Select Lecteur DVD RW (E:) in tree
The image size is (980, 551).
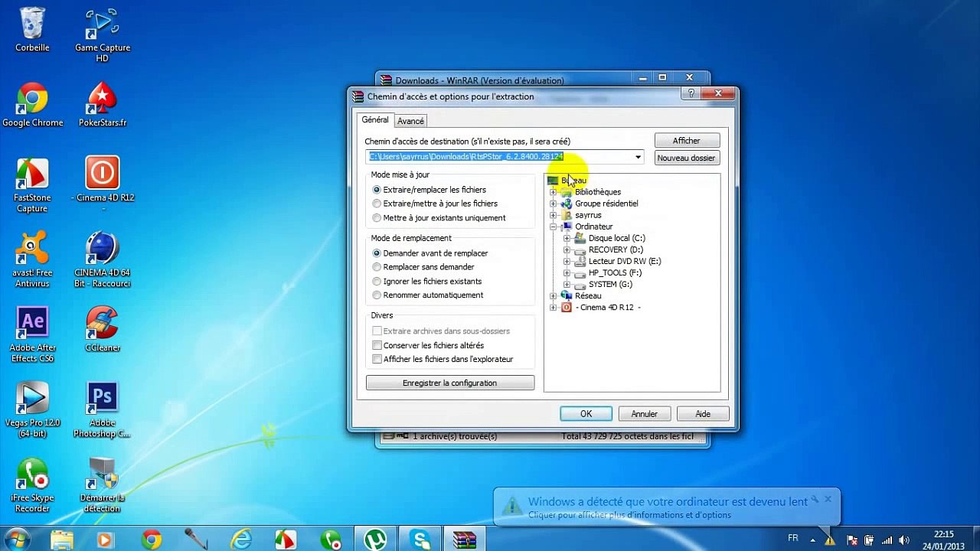click(x=625, y=261)
